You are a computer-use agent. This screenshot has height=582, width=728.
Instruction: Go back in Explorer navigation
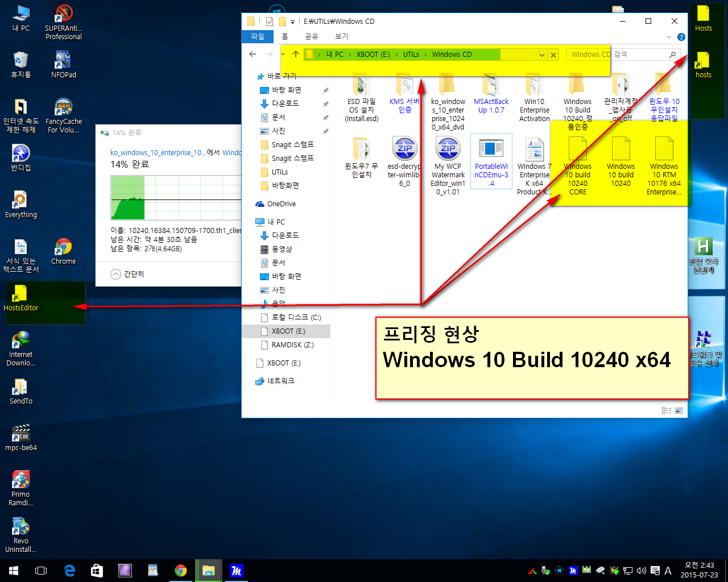click(x=253, y=55)
